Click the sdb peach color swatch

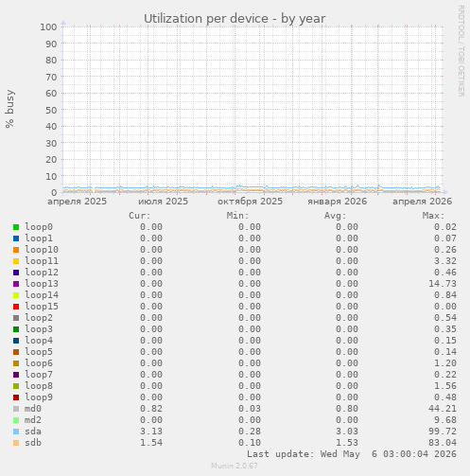[16, 443]
